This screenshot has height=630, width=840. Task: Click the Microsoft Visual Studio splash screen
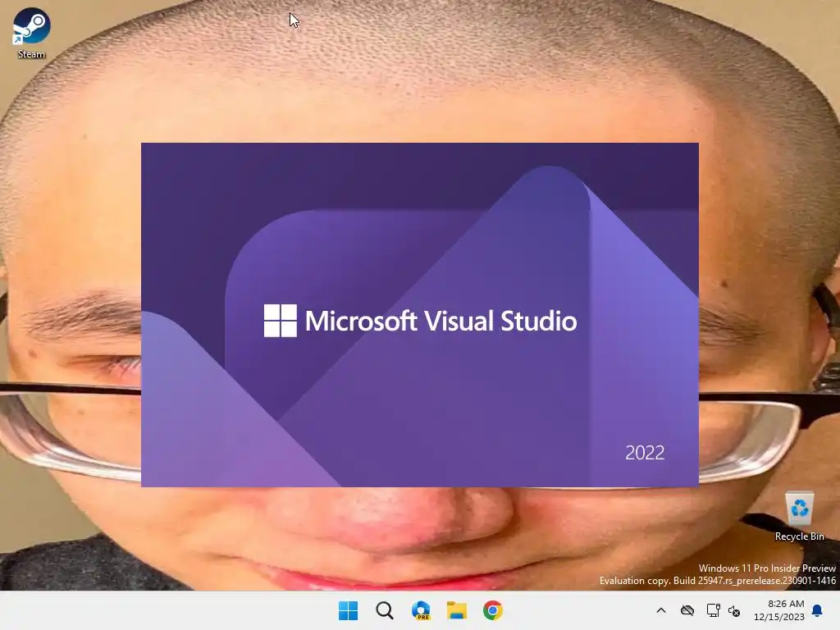420,315
